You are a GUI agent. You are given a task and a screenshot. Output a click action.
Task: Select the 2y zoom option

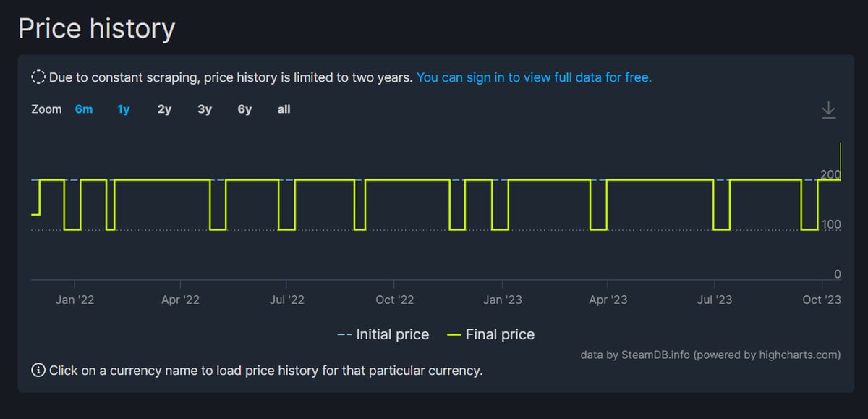[x=164, y=109]
